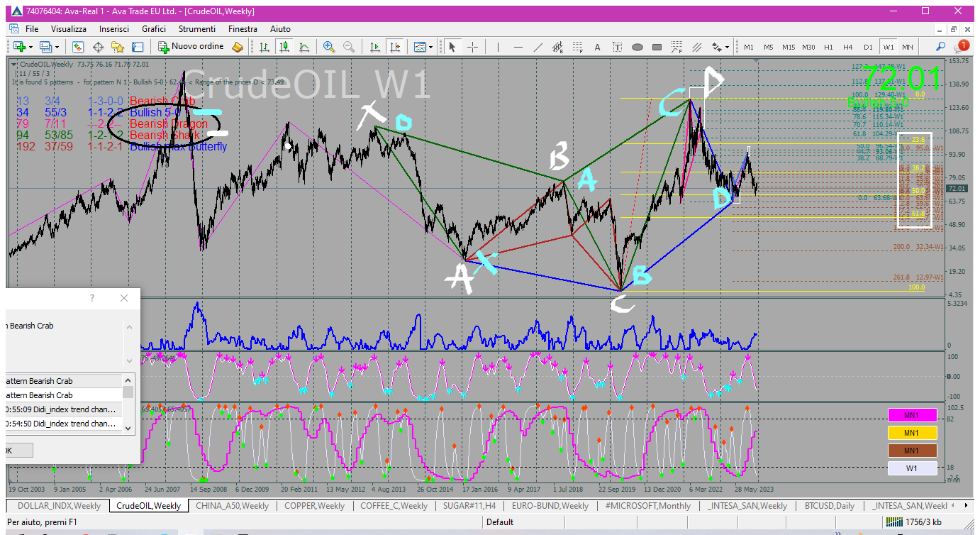Open the Data Window crosshair-circle icon
The image size is (980, 535).
pos(98,47)
